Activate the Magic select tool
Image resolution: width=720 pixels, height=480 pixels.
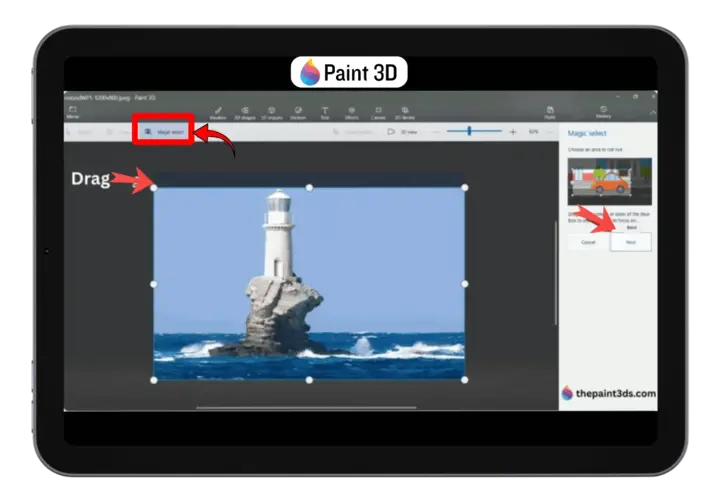tap(163, 131)
